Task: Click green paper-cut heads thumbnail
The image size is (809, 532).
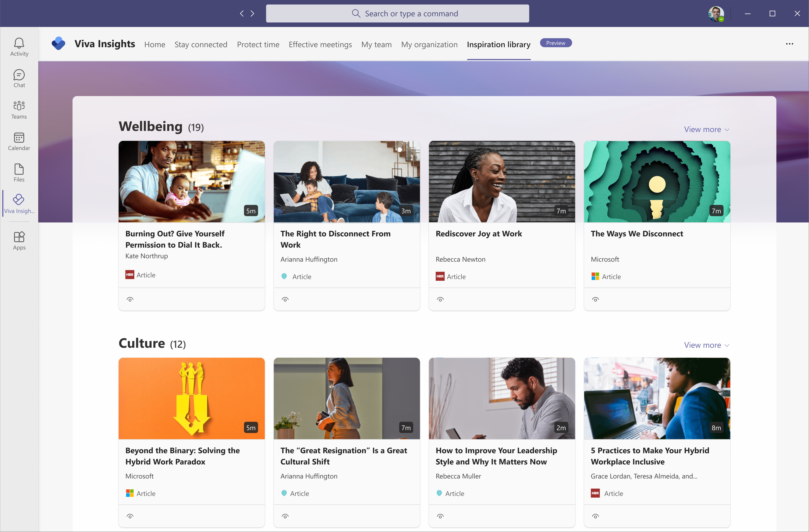Action: pos(657,182)
